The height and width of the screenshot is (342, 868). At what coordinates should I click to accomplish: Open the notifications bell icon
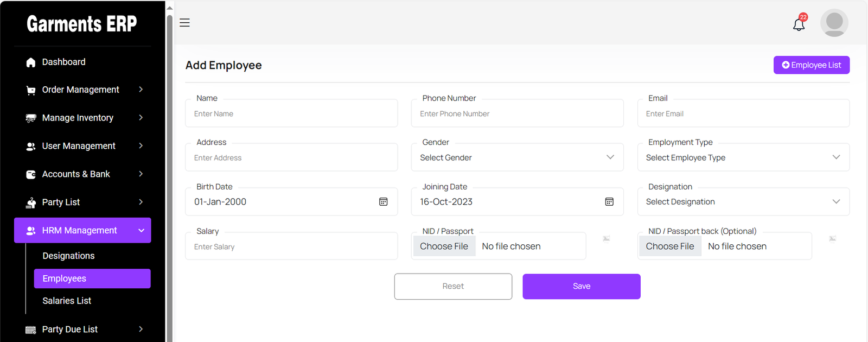[x=799, y=24]
